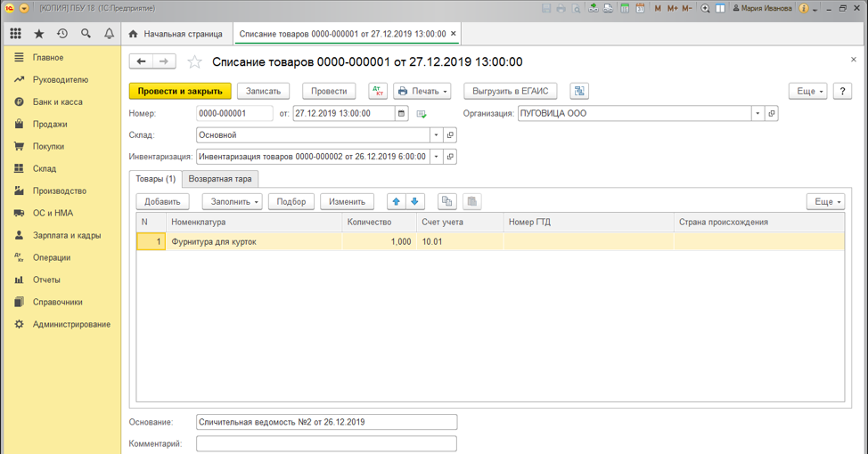Open Продажи section in sidebar
The image size is (868, 454).
pyautogui.click(x=50, y=125)
